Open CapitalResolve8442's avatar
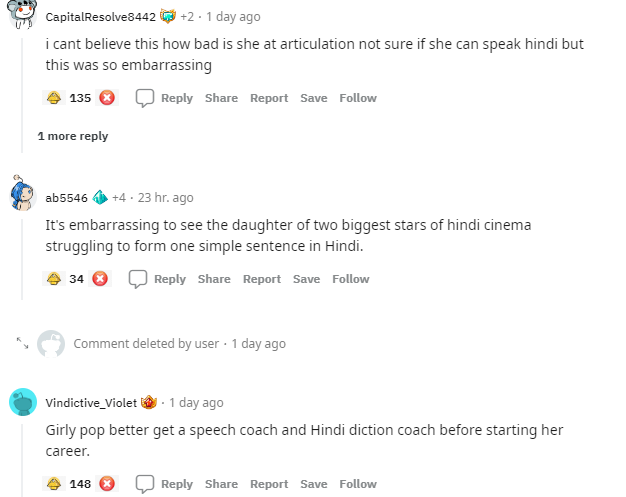 click(x=23, y=16)
